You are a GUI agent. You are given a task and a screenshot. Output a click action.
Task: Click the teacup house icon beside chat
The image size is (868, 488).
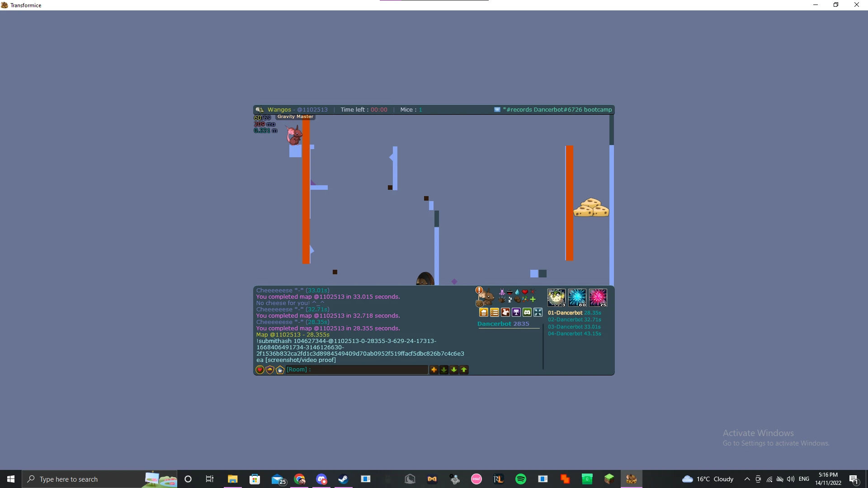click(x=280, y=370)
